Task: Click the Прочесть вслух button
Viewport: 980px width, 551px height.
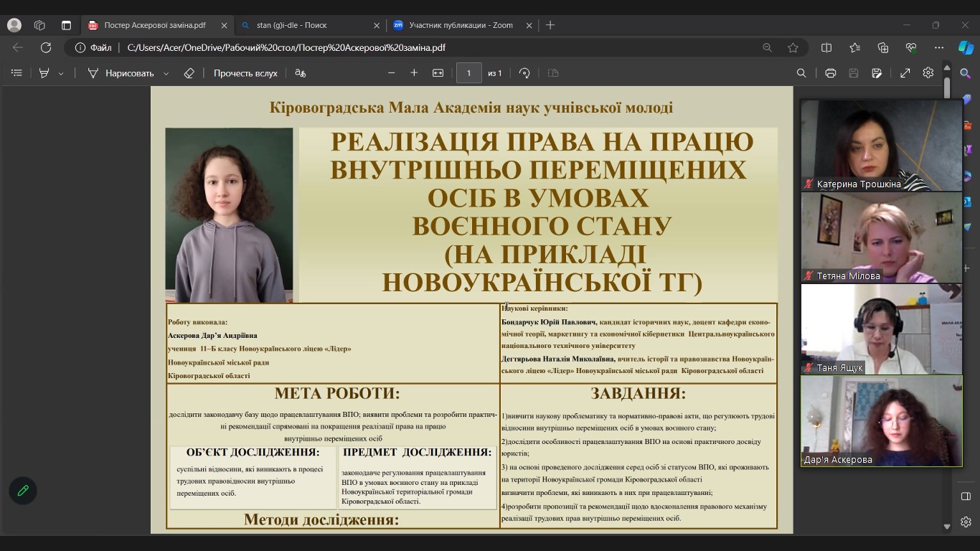Action: [245, 73]
